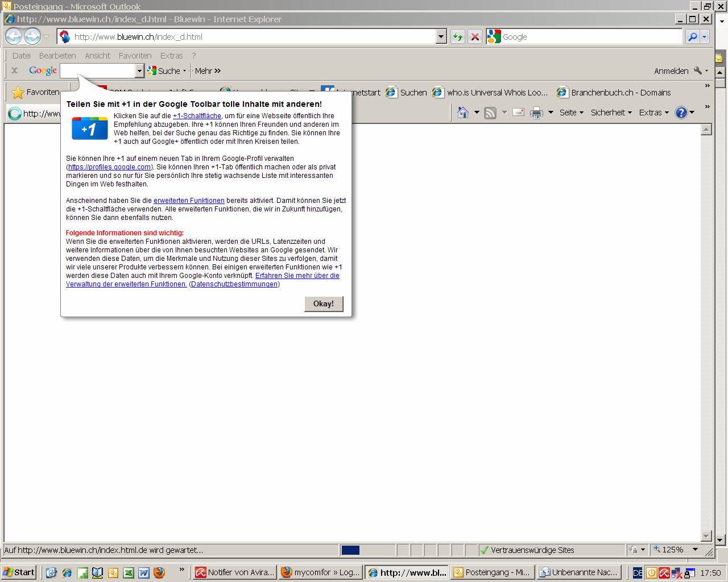Open the Ansicht menu

click(x=97, y=56)
